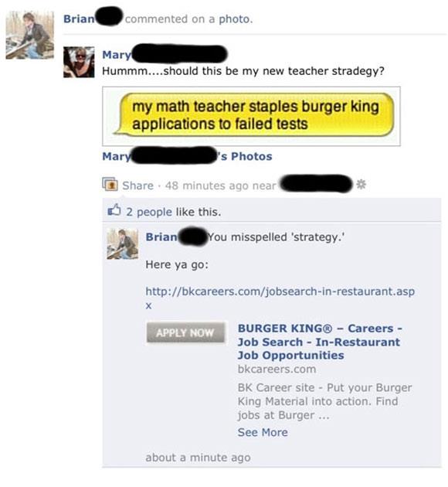Open the yellow text bubble photo
This screenshot has height=487, width=448.
click(251, 116)
